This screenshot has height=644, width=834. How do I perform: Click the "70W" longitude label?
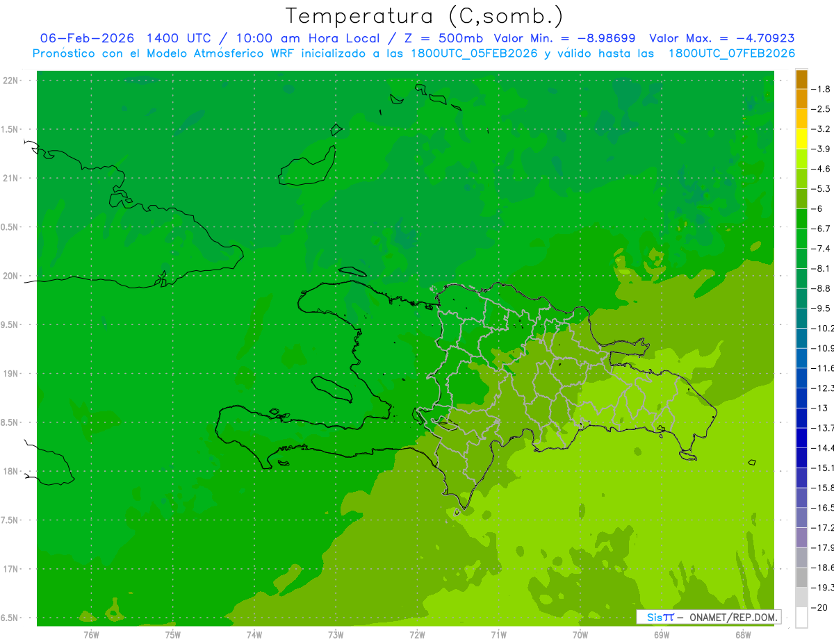tap(580, 634)
